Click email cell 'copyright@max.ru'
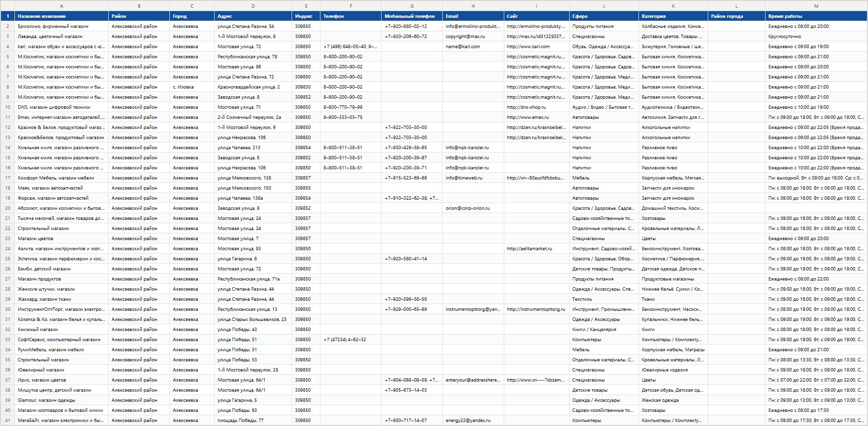This screenshot has height=434, width=868. 473,37
